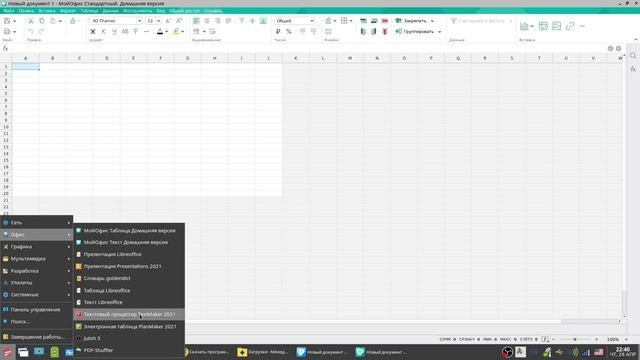Open the font size dropdown
Image resolution: width=640 pixels, height=360 pixels.
pos(158,21)
